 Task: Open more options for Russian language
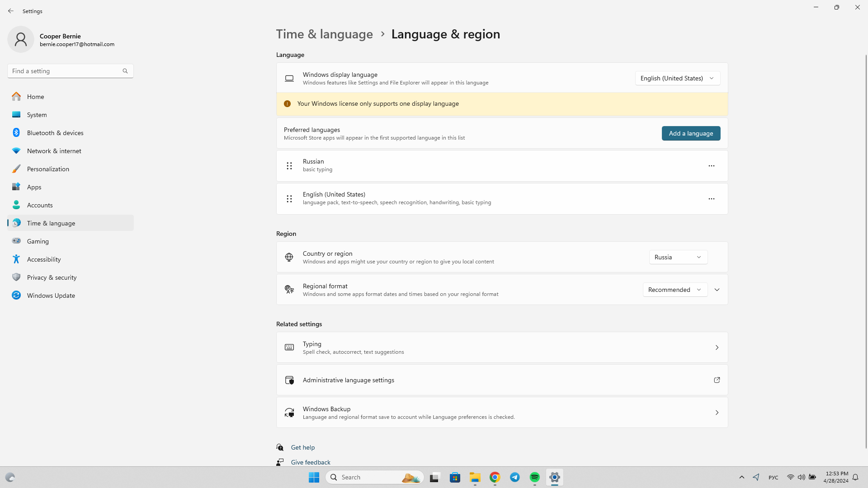click(711, 166)
